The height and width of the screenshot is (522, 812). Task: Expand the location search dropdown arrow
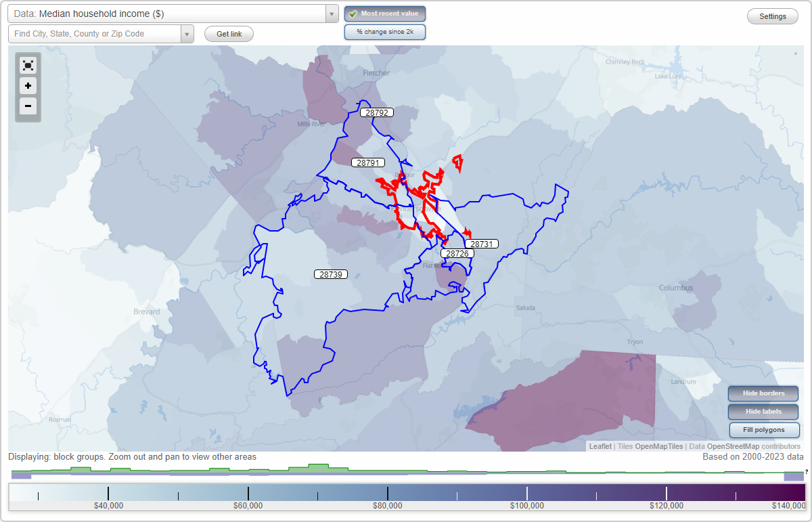(187, 34)
